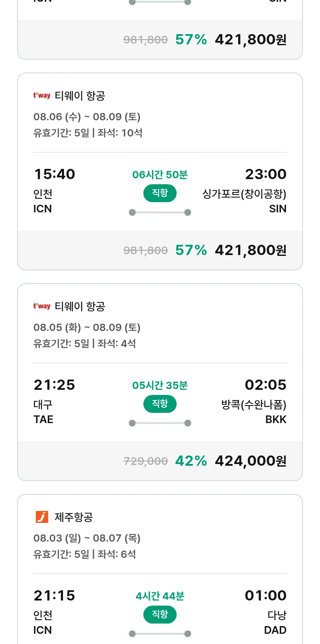The height and width of the screenshot is (644, 320).
Task: Select the 424,000원 Bangkok fare
Action: click(250, 461)
